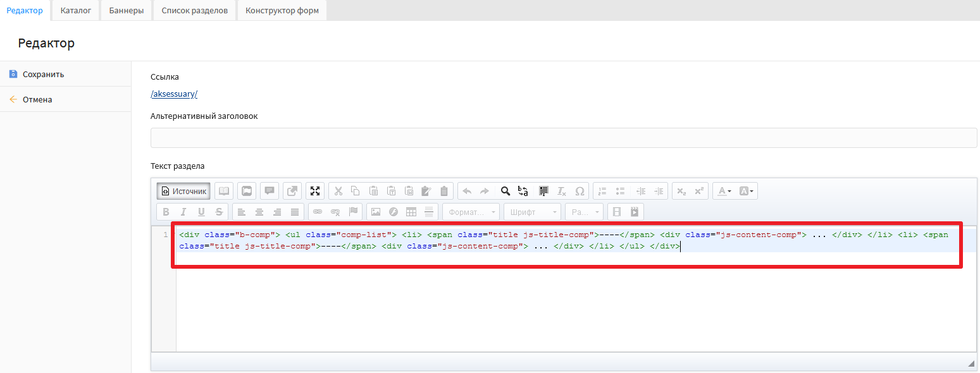This screenshot has width=980, height=373.
Task: Open the text color picker
Action: [723, 191]
